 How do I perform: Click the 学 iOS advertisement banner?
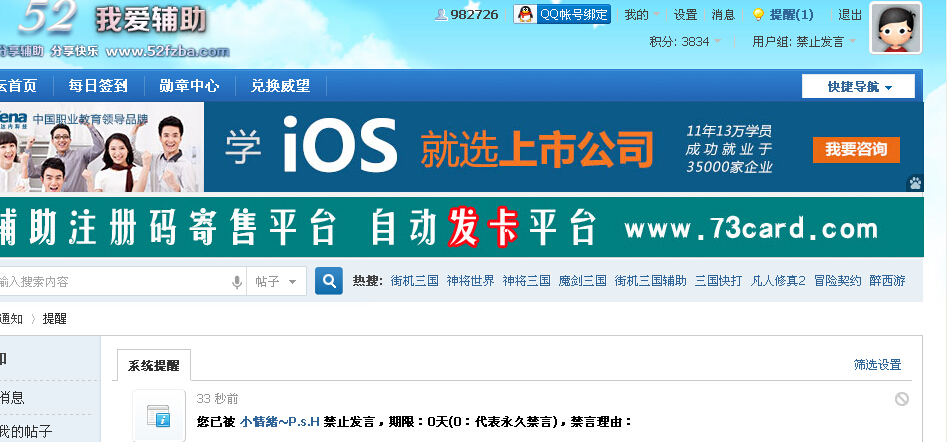pyautogui.click(x=461, y=147)
